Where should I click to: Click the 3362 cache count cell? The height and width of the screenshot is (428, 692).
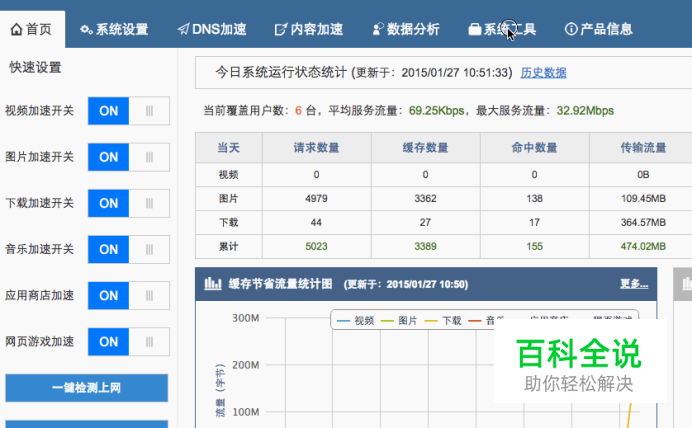tap(425, 199)
